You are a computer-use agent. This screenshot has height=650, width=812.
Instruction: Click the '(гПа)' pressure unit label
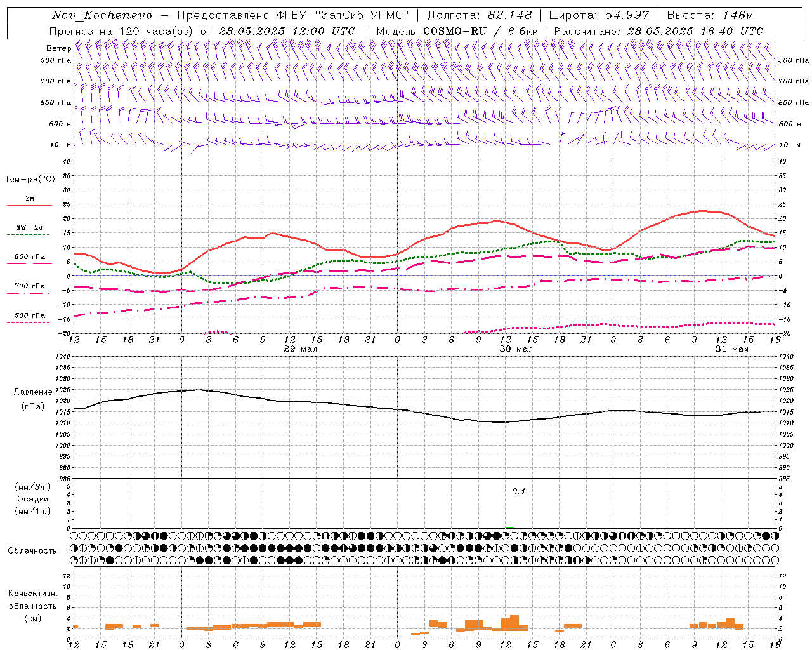33,407
